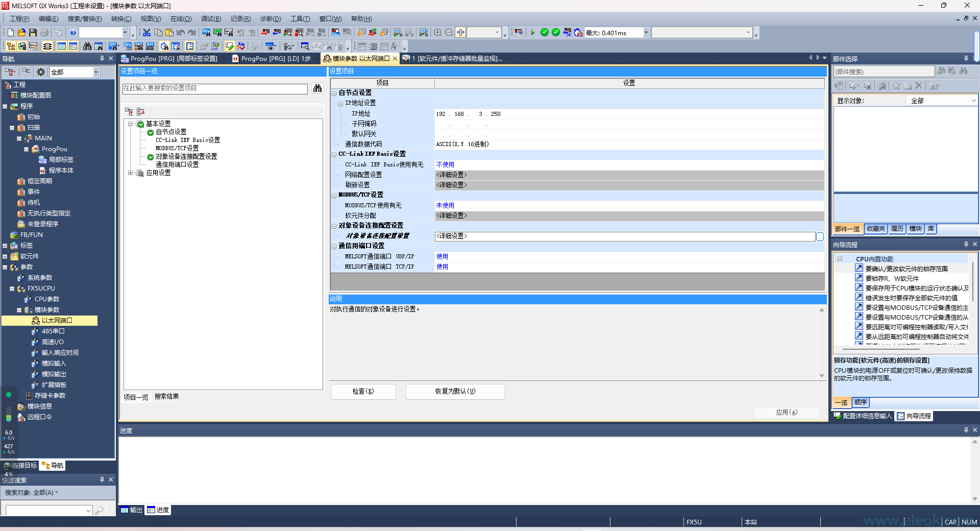This screenshot has height=531, width=980.
Task: Click the Open project folder icon
Action: [x=21, y=33]
